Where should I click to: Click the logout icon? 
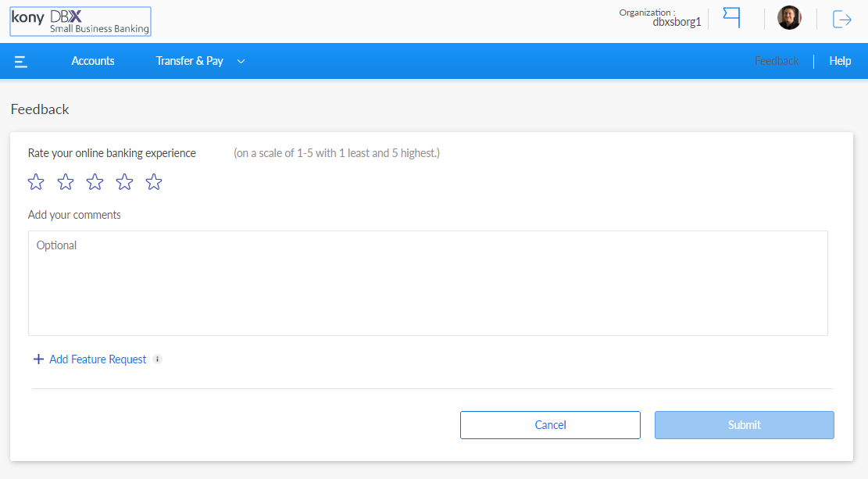(x=841, y=19)
